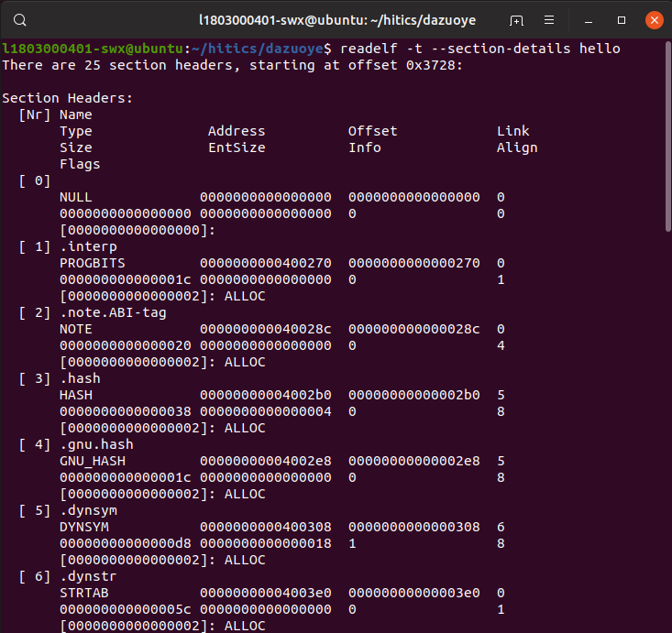The height and width of the screenshot is (633, 672).
Task: Click entsize value '0000000000000018'
Action: pos(265,543)
